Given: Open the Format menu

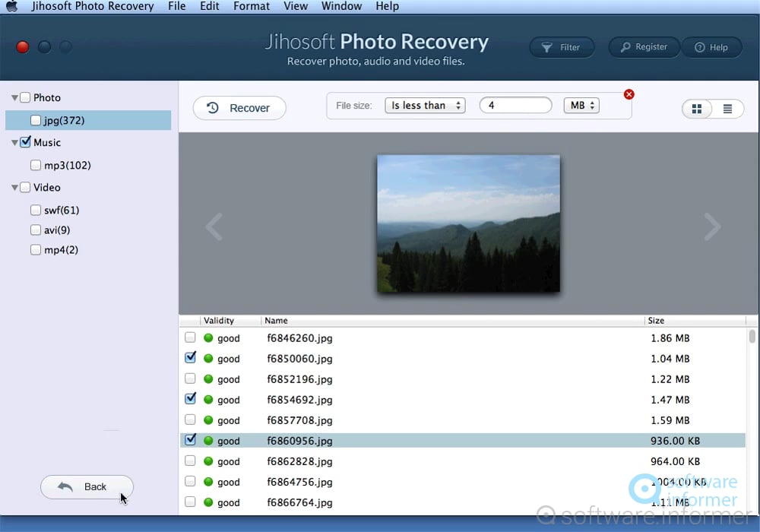Looking at the screenshot, I should 252,6.
